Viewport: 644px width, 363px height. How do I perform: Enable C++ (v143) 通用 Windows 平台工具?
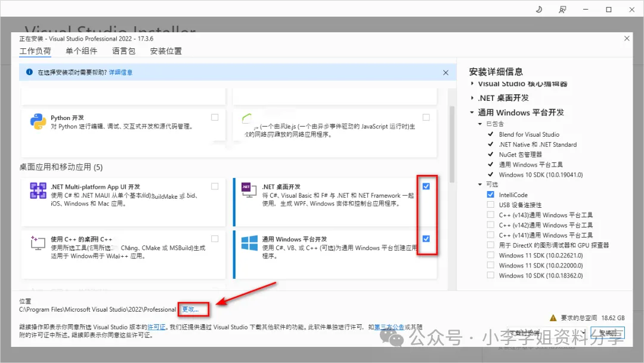490,214
